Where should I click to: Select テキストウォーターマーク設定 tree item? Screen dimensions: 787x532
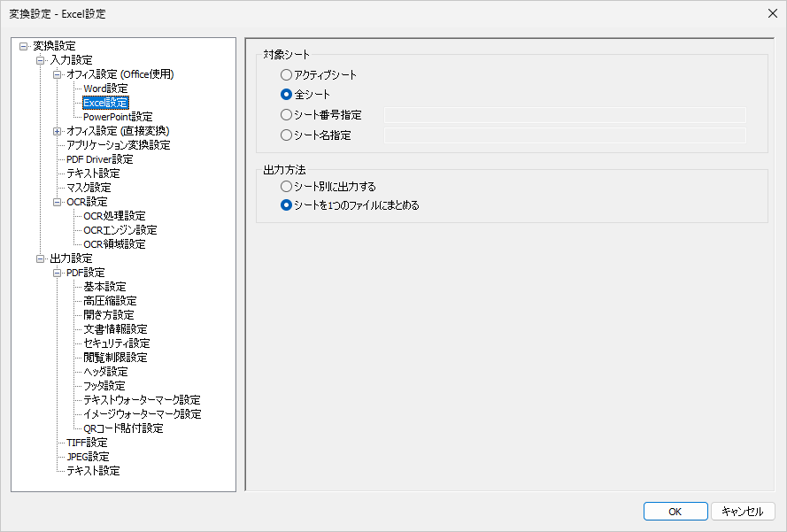point(142,400)
